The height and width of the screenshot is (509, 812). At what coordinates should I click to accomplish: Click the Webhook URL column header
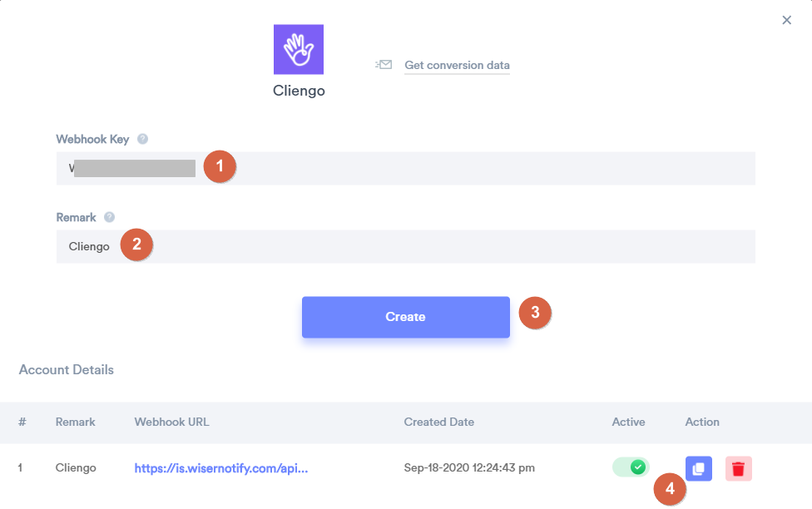click(x=172, y=422)
